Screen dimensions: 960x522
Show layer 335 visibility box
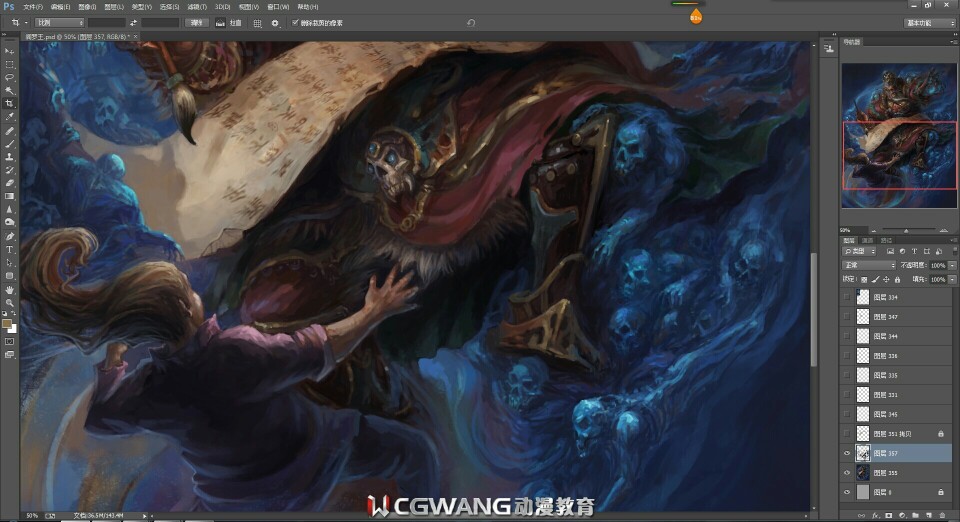click(x=847, y=375)
